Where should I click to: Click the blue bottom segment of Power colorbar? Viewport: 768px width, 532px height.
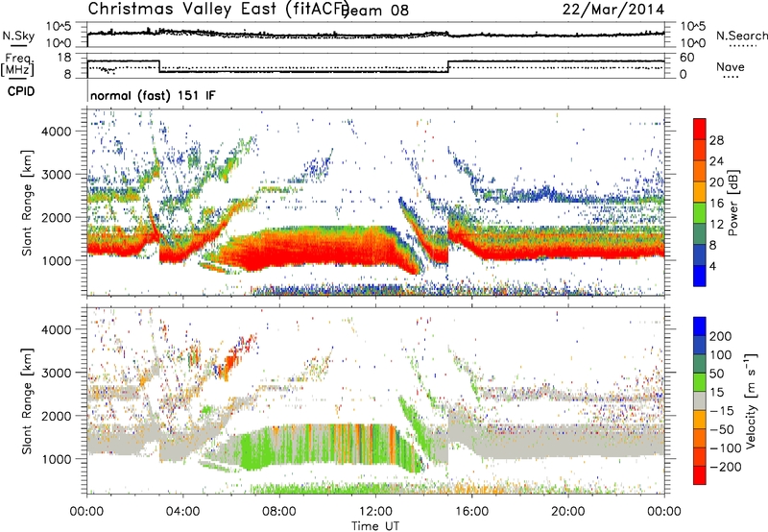(x=700, y=276)
